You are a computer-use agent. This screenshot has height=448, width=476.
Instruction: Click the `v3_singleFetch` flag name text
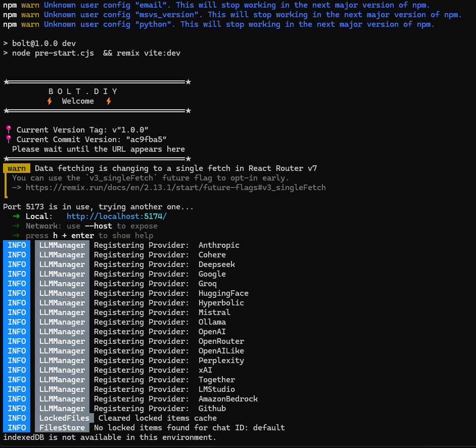pos(121,178)
